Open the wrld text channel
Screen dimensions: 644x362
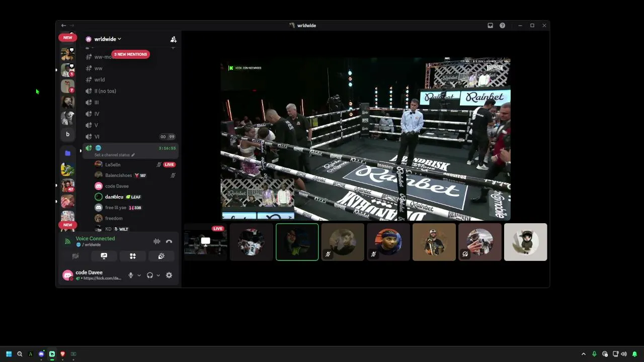click(x=130, y=79)
